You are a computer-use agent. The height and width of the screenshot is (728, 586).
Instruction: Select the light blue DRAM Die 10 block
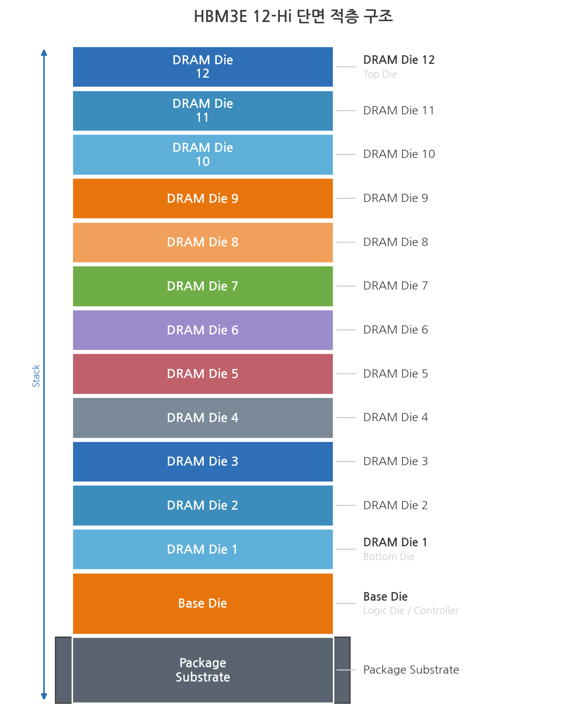tap(203, 154)
